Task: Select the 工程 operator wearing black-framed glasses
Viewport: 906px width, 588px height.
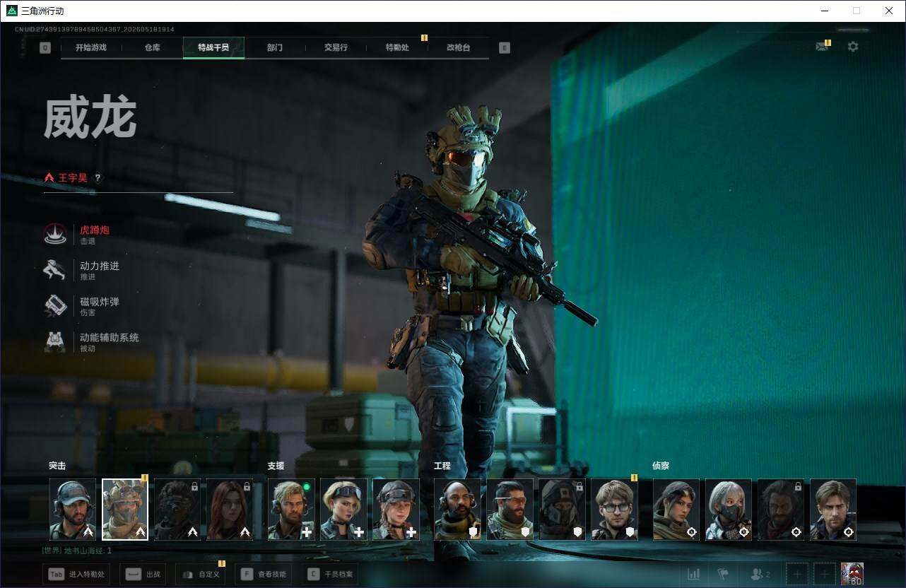Action: click(614, 510)
